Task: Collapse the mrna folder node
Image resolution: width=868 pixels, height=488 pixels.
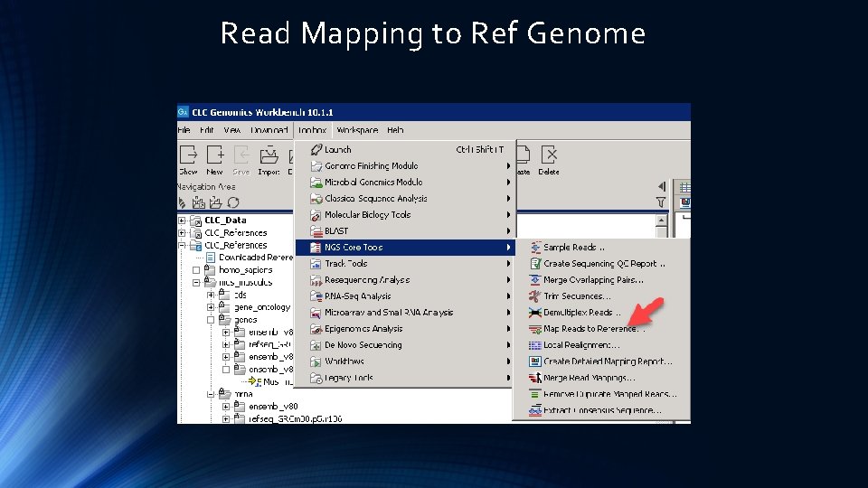Action: point(211,394)
